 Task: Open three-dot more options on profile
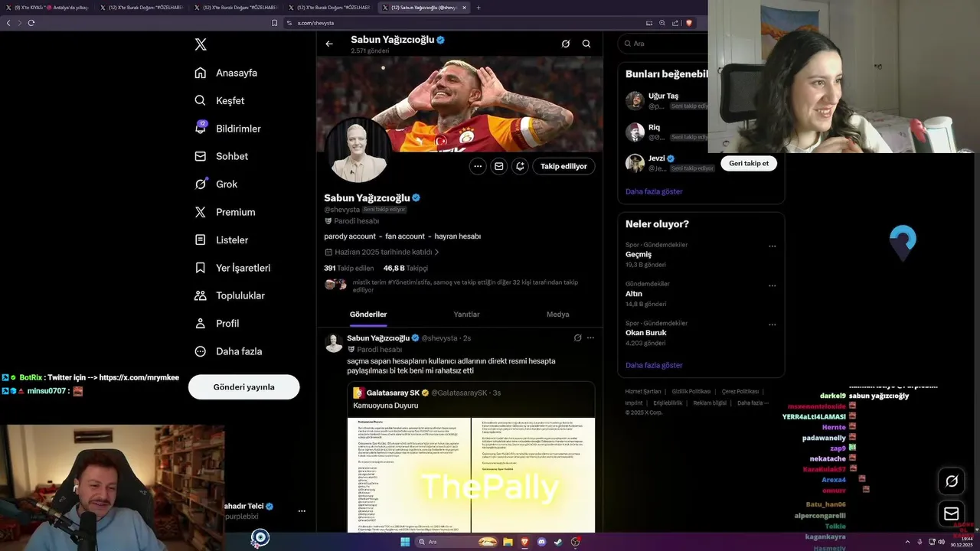click(x=478, y=166)
